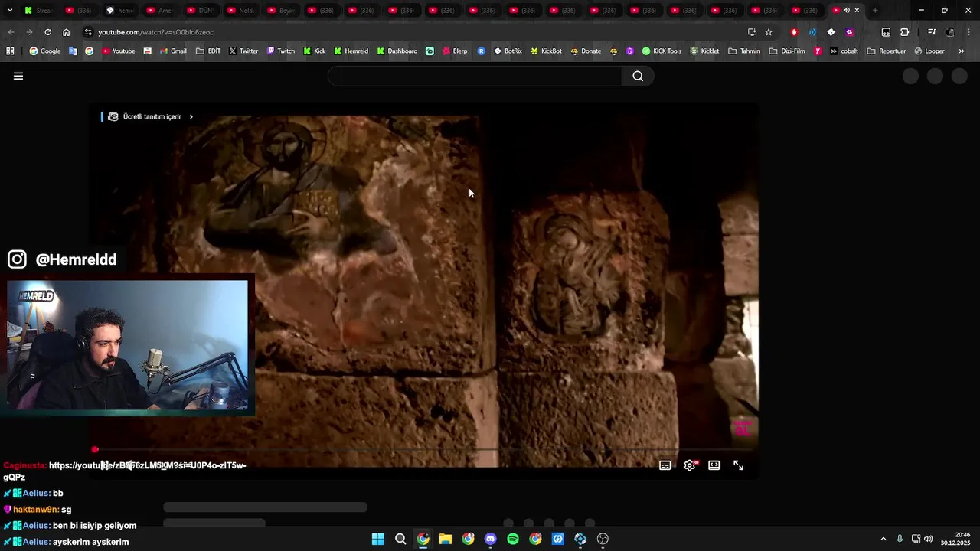The image size is (980, 551).
Task: Expand the hidden bookmarks overflow chevron
Action: pos(961,51)
